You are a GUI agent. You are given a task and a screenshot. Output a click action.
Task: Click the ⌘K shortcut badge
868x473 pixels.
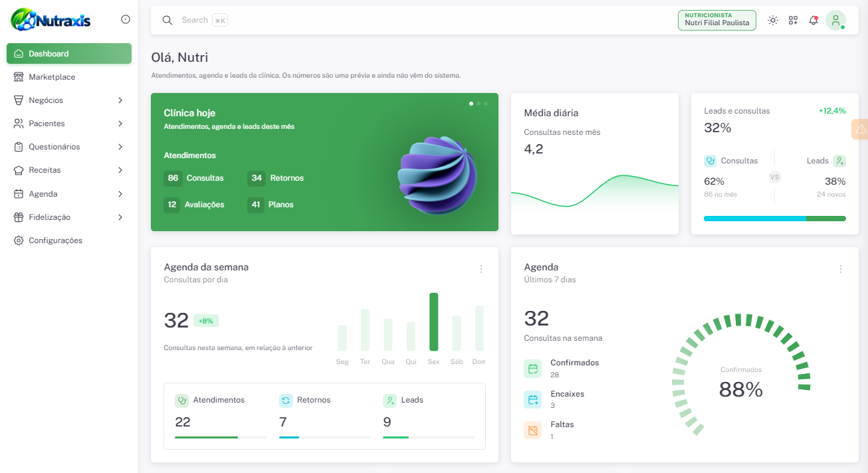220,21
